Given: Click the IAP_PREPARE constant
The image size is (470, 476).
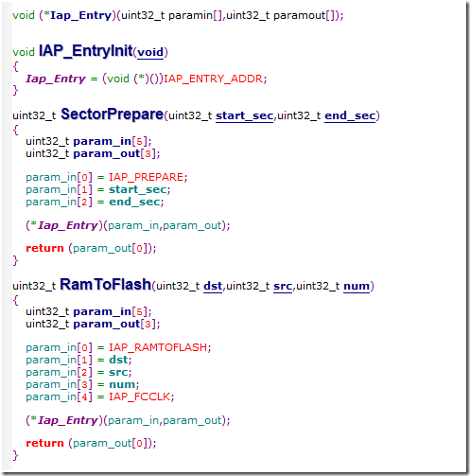Looking at the screenshot, I should (146, 177).
